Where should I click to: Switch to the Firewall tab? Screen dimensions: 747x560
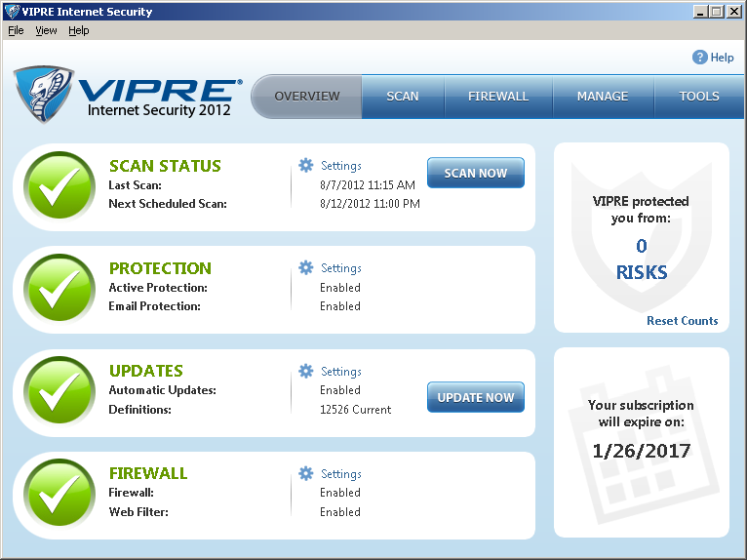[x=497, y=97]
